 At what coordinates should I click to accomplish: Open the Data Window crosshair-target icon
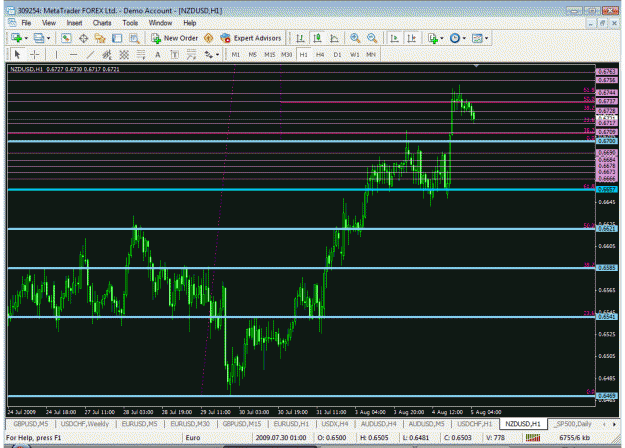83,38
